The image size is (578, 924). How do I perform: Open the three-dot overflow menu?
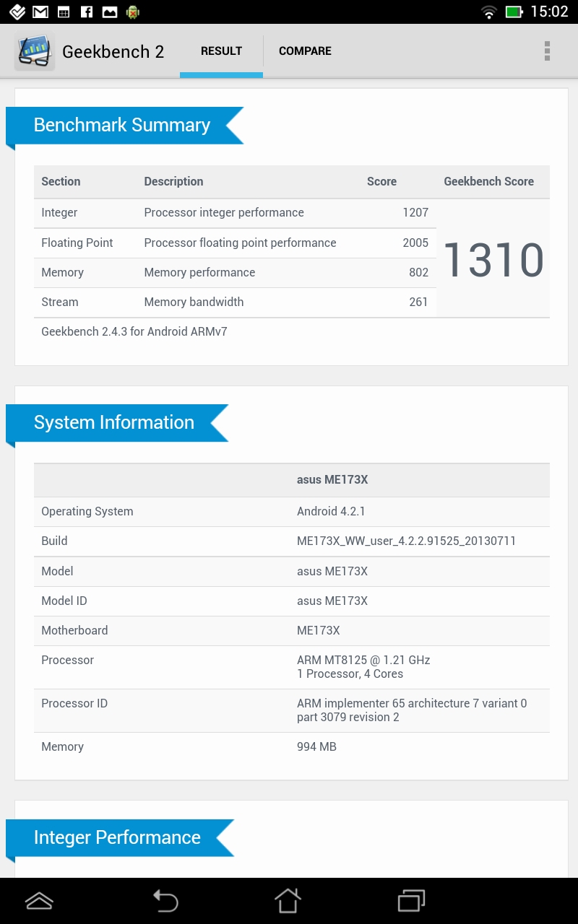(547, 51)
